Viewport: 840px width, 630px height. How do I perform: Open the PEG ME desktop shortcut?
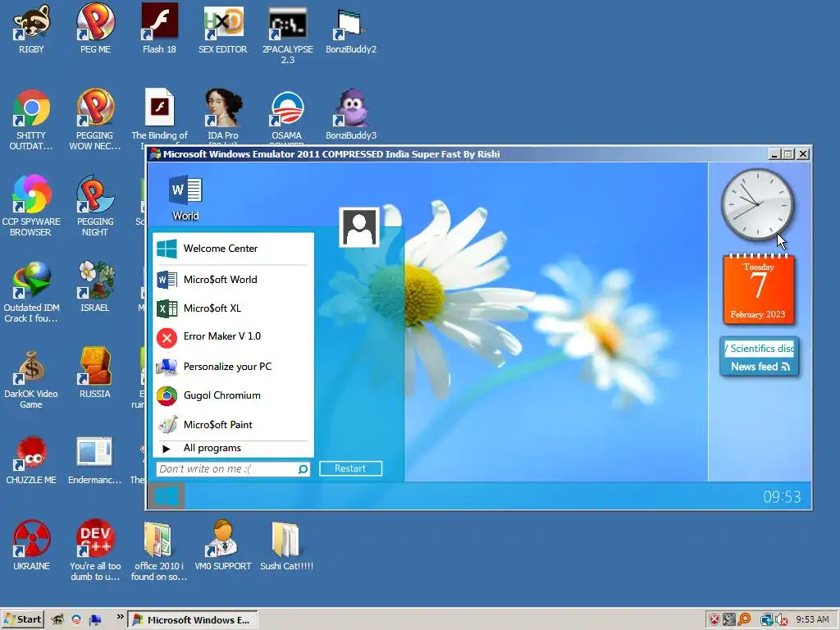(x=95, y=30)
